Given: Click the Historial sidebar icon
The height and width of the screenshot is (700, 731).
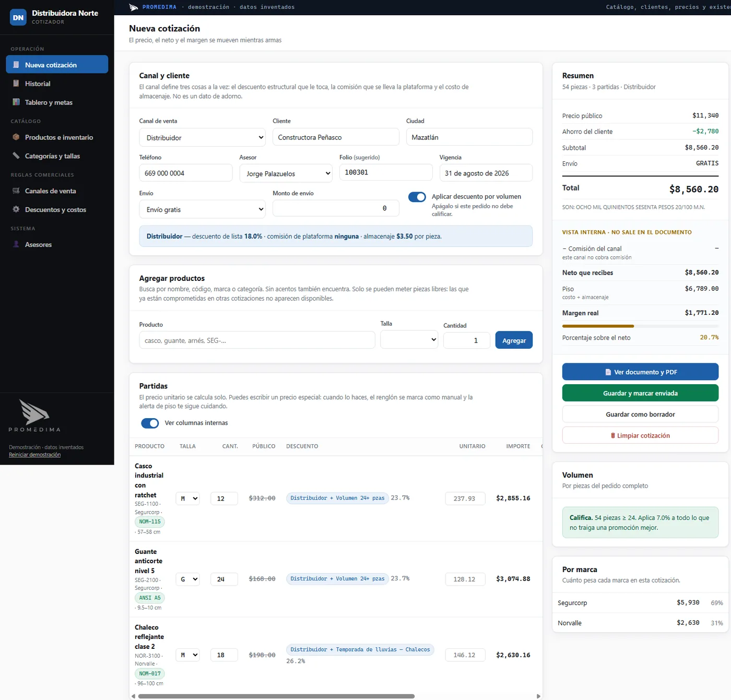Looking at the screenshot, I should [16, 84].
